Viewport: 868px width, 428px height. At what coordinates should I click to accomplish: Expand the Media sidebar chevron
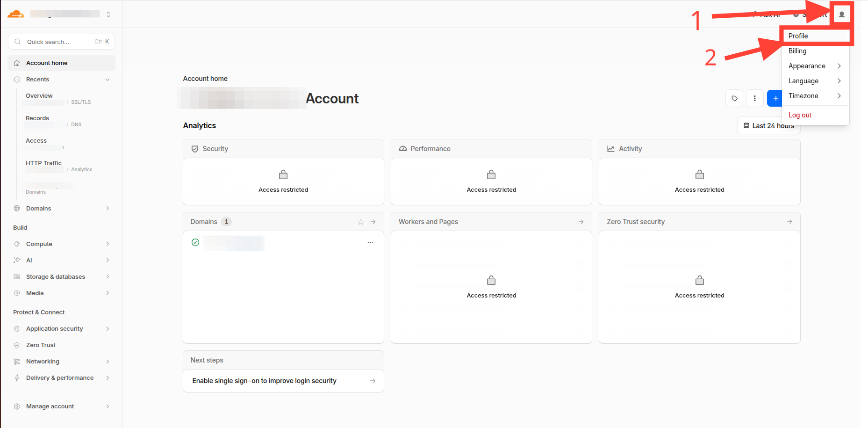click(x=108, y=293)
